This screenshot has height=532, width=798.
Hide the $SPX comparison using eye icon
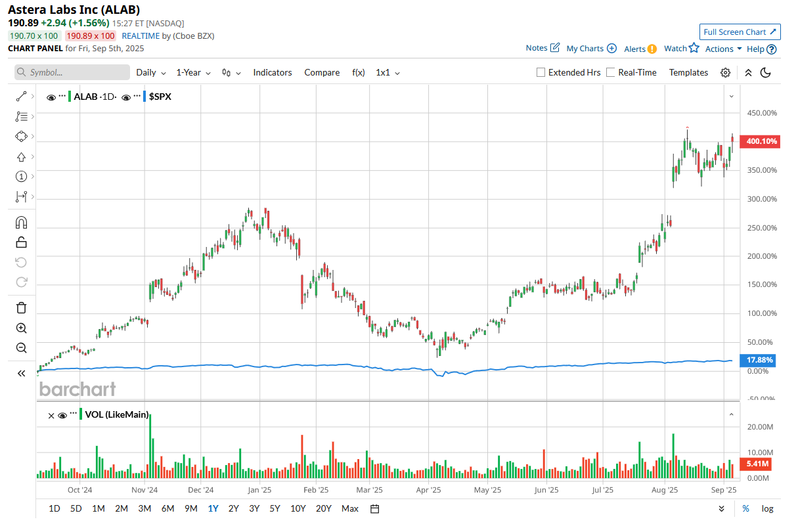pos(126,97)
